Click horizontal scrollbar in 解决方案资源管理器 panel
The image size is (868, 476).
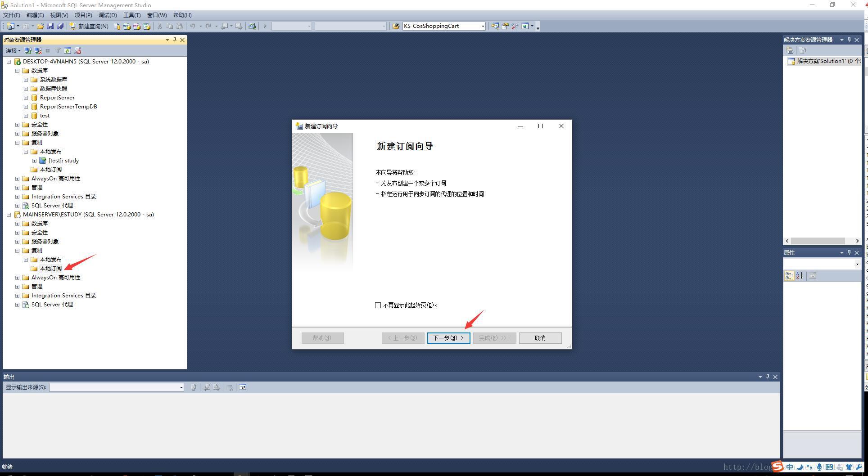point(817,241)
